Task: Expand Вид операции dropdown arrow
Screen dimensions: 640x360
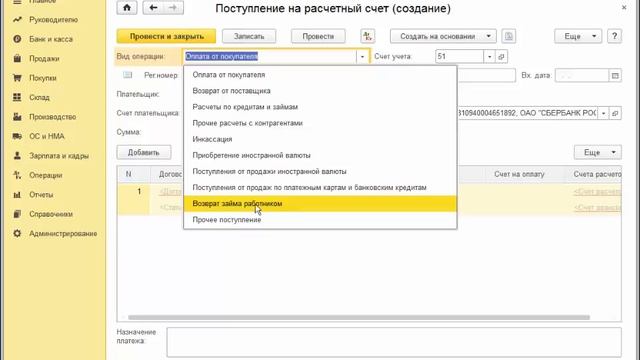Action: click(362, 56)
